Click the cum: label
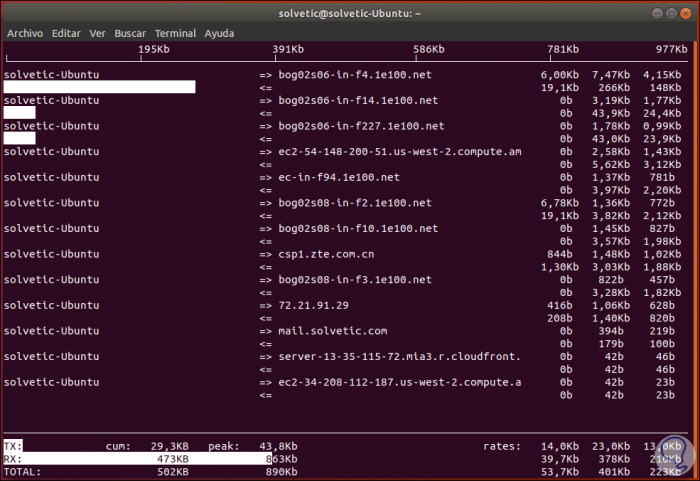The height and width of the screenshot is (481, 700). pos(118,446)
